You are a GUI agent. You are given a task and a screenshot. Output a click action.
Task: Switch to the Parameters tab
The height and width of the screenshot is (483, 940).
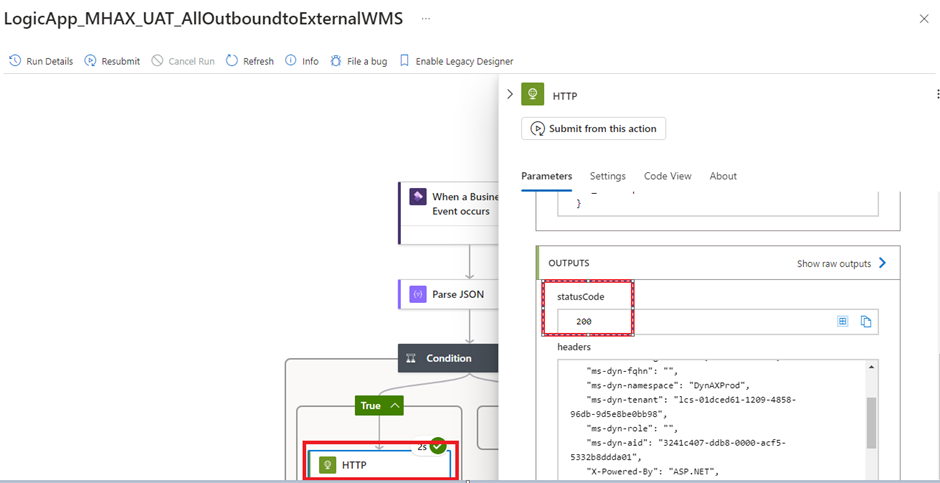click(x=546, y=176)
